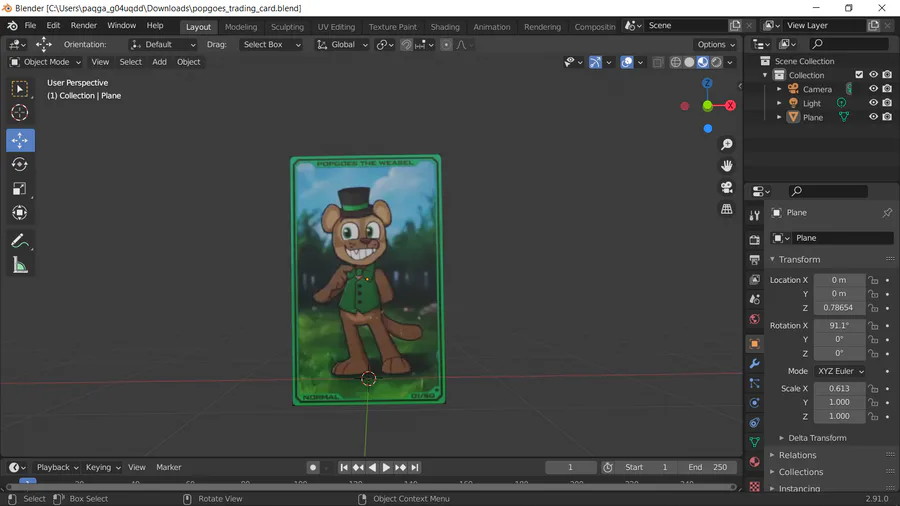Open the Options dropdown
900x506 pixels.
715,45
